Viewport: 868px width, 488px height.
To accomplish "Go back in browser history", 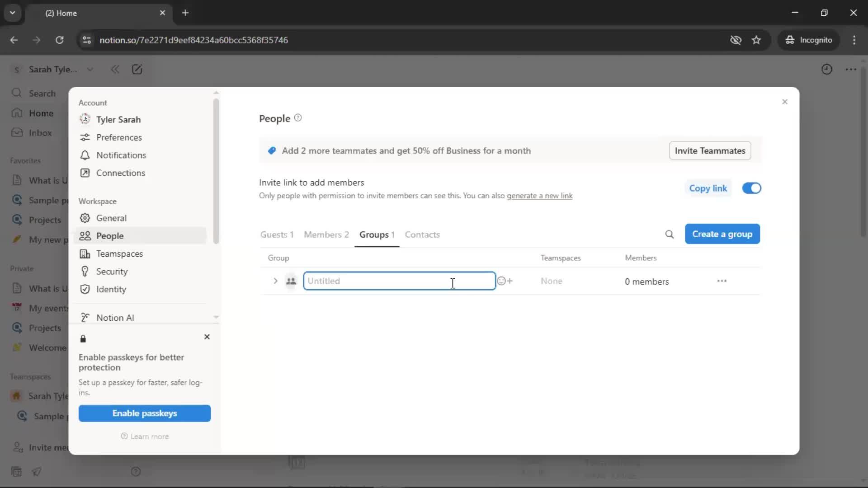I will [14, 40].
